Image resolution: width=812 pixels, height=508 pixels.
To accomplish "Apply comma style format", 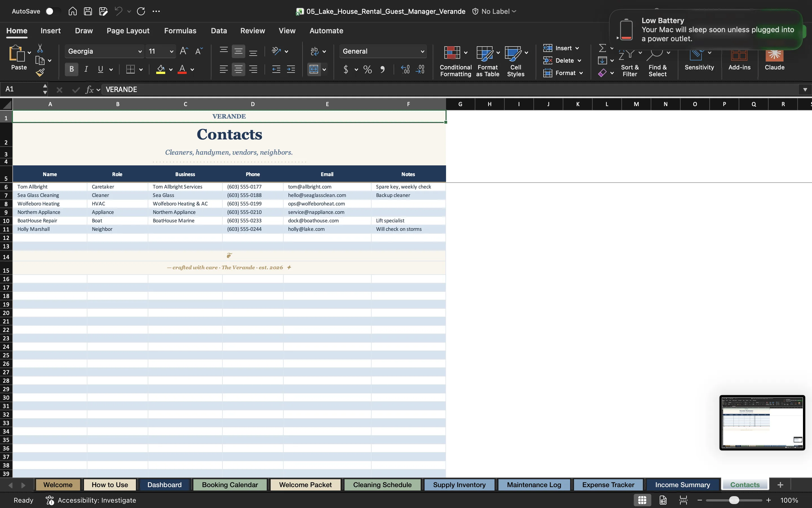I will tap(383, 69).
